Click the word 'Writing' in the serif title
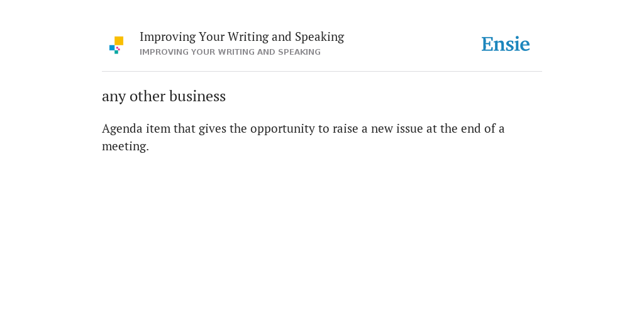Screen dimensions: 644x322 (248, 37)
